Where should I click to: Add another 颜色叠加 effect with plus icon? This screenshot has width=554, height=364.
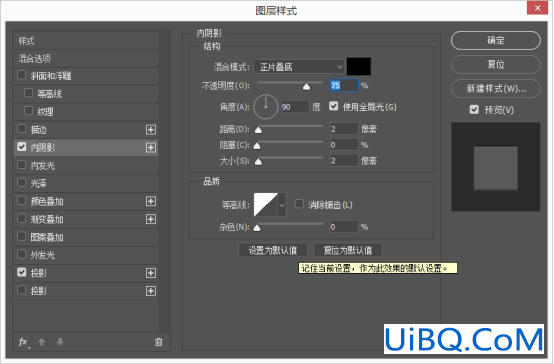point(151,201)
